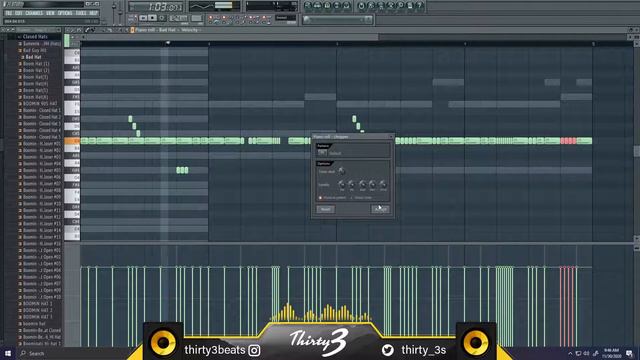Click the Accept button in Chopper dialog
This screenshot has width=640, height=360.
(x=380, y=209)
